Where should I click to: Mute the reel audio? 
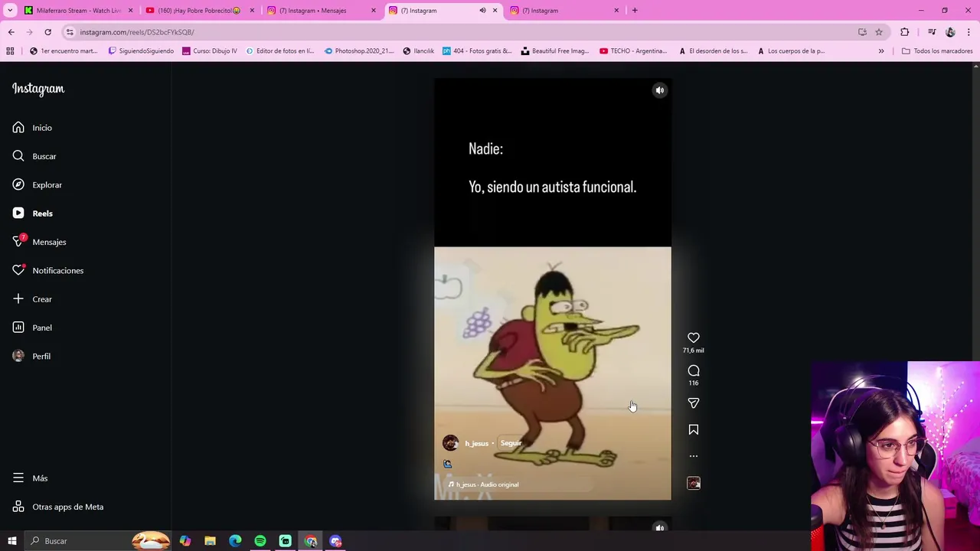(659, 90)
